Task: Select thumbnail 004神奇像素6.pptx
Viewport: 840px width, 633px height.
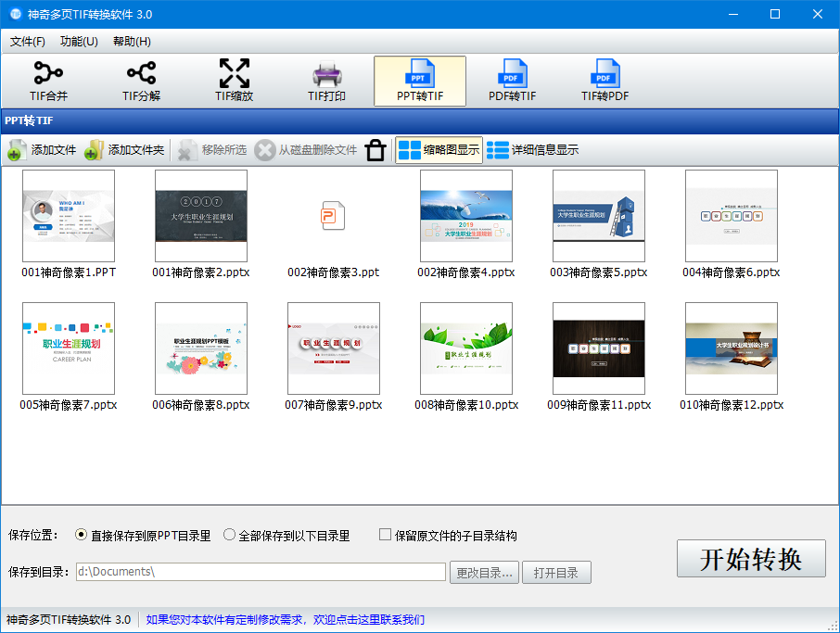Action: point(732,216)
